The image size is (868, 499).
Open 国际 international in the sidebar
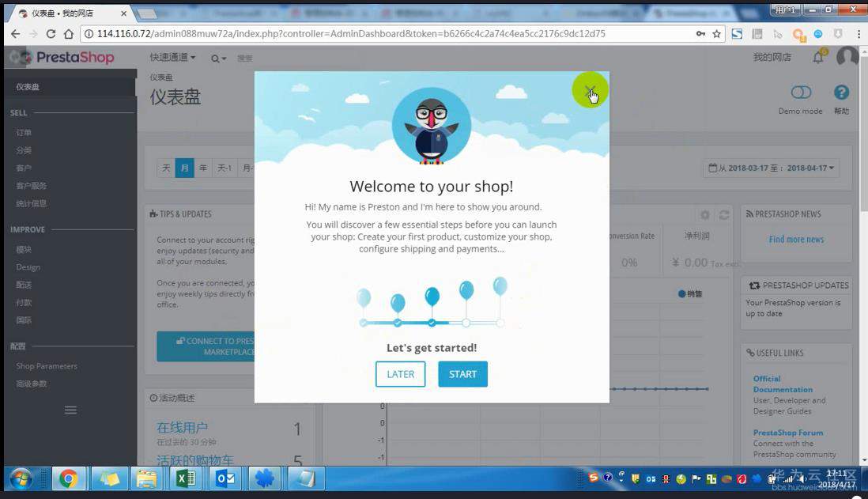(x=24, y=320)
